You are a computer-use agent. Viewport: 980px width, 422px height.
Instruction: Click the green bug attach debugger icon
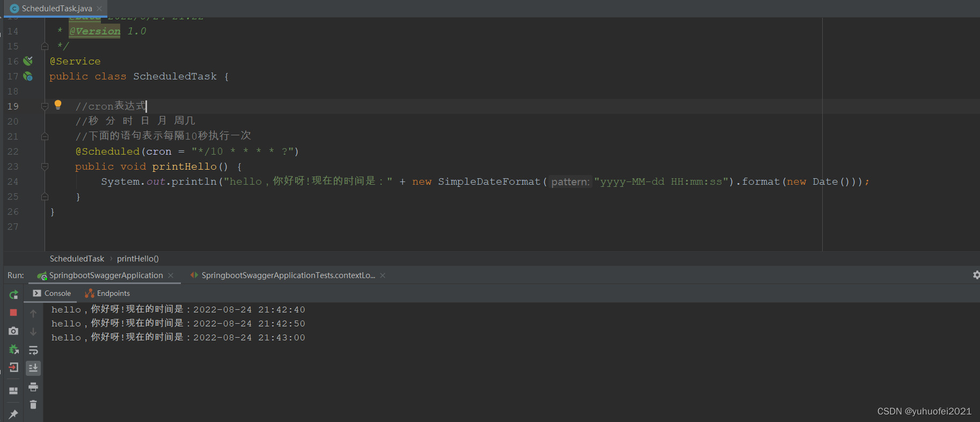tap(13, 350)
